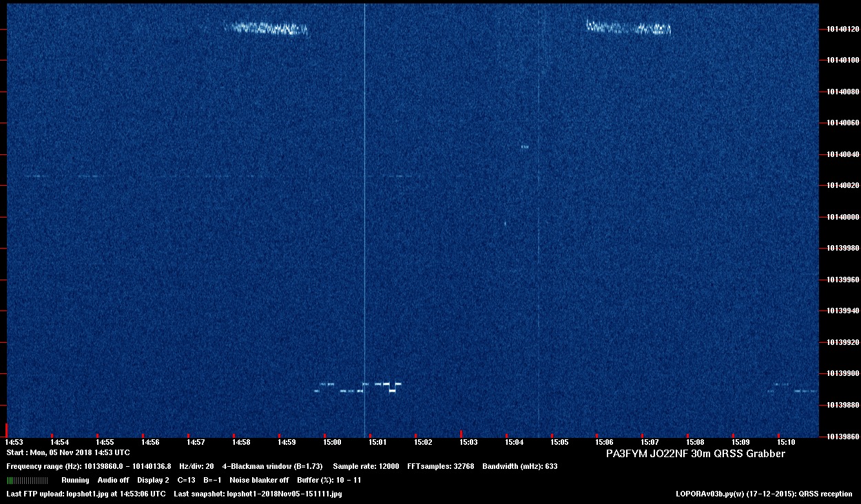The image size is (861, 504).
Task: Click the 10140100 frequency axis label
Action: 842,60
